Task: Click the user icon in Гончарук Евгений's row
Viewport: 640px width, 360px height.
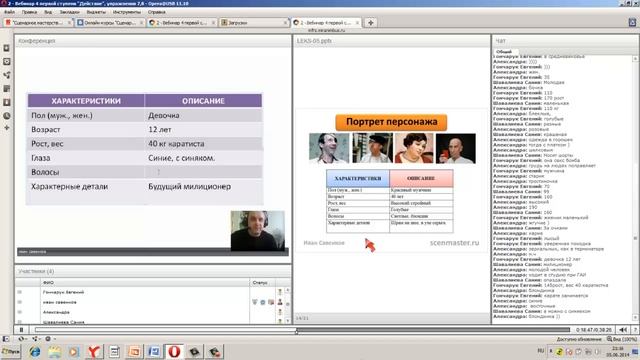Action: pyautogui.click(x=280, y=292)
